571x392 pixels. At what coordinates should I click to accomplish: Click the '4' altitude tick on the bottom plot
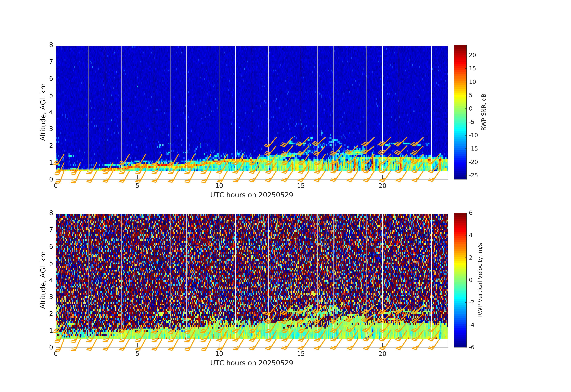(x=51, y=280)
